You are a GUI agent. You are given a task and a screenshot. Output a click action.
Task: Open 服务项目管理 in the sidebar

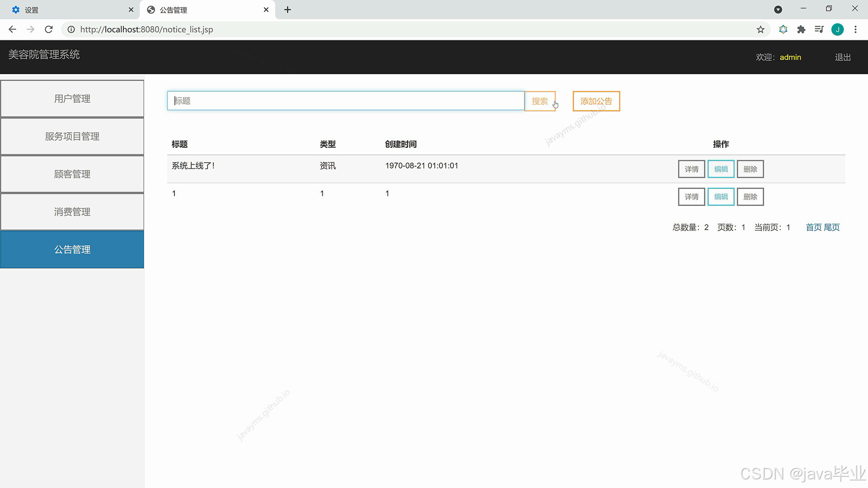click(72, 136)
